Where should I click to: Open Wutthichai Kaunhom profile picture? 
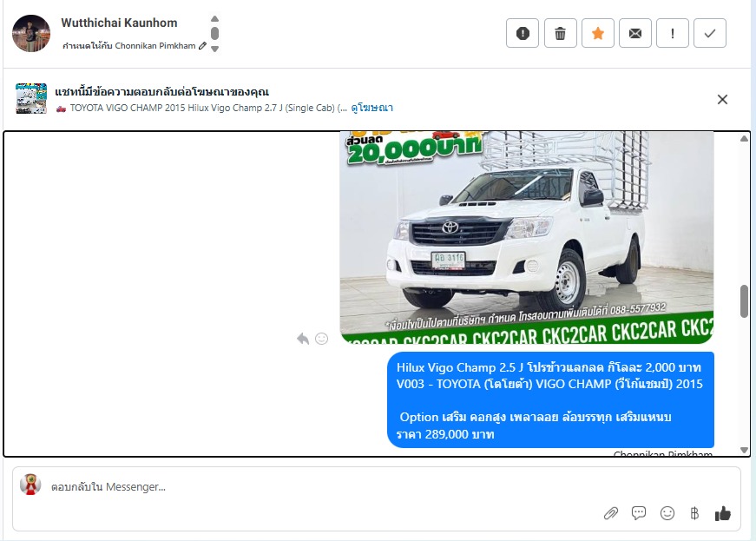[x=31, y=33]
